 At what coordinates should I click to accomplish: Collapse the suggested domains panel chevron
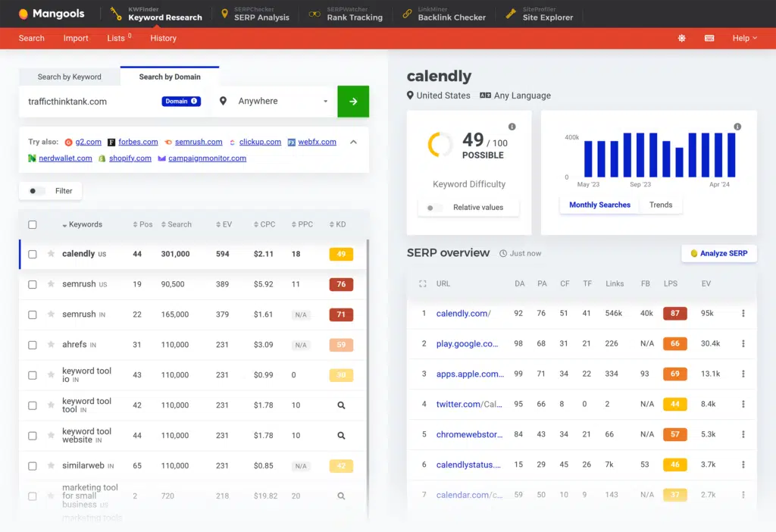point(353,141)
